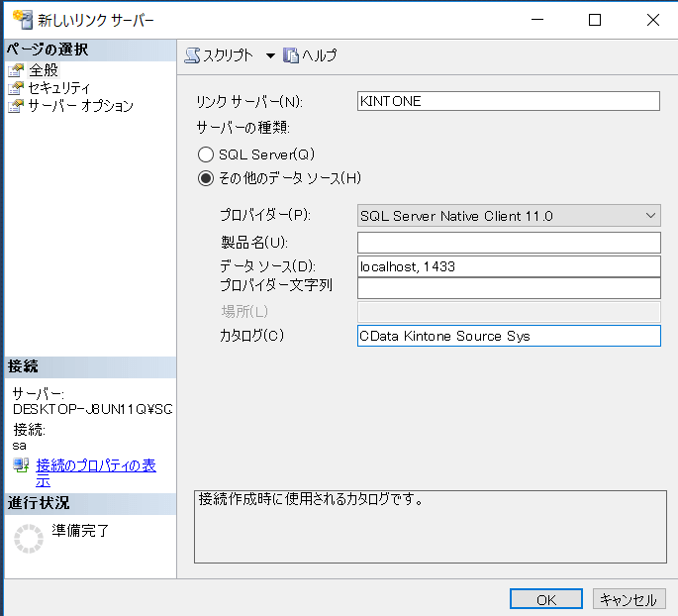Open サーバー オプション page in list

pyautogui.click(x=81, y=106)
